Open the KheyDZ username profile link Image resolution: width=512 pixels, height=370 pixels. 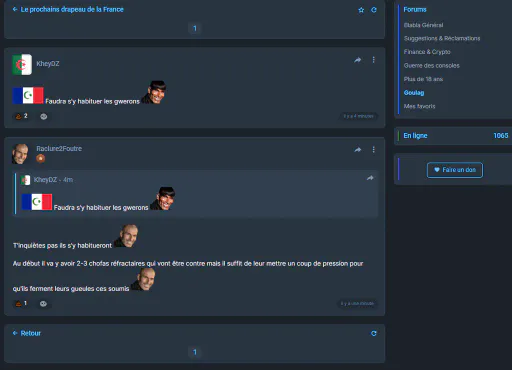48,64
